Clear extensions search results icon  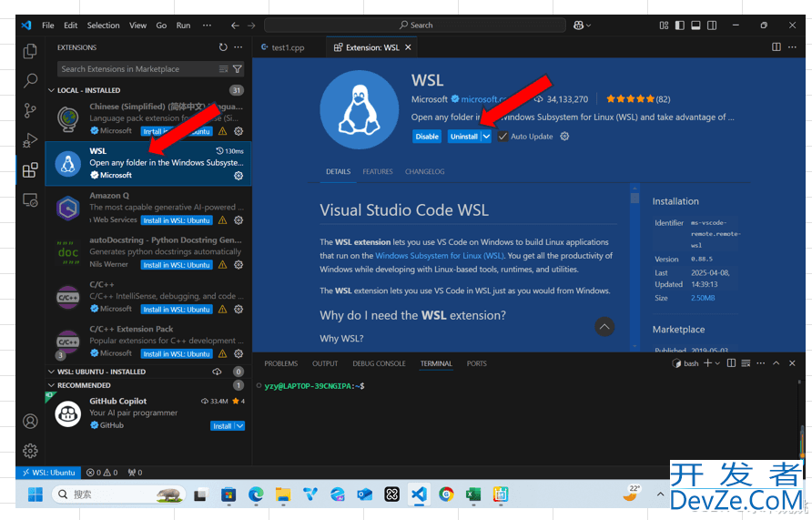pyautogui.click(x=223, y=69)
